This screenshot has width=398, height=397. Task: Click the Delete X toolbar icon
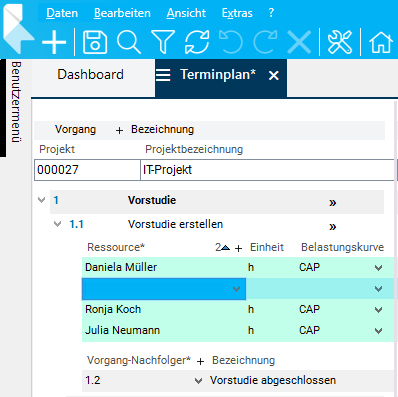(x=299, y=42)
